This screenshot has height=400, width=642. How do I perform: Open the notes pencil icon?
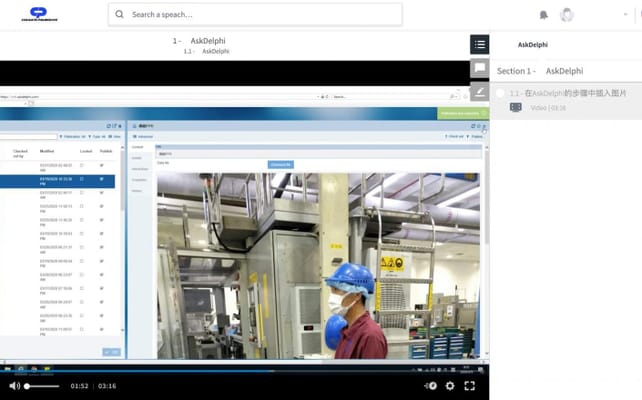pyautogui.click(x=480, y=92)
